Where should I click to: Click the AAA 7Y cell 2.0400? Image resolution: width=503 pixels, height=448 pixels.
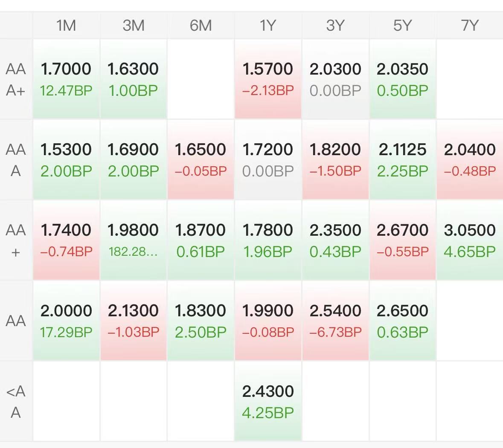tap(470, 160)
